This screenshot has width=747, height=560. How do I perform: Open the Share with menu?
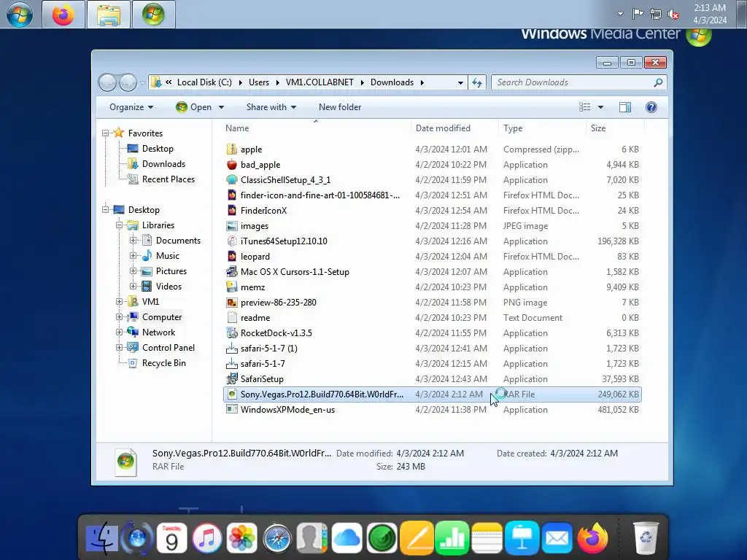click(x=271, y=107)
